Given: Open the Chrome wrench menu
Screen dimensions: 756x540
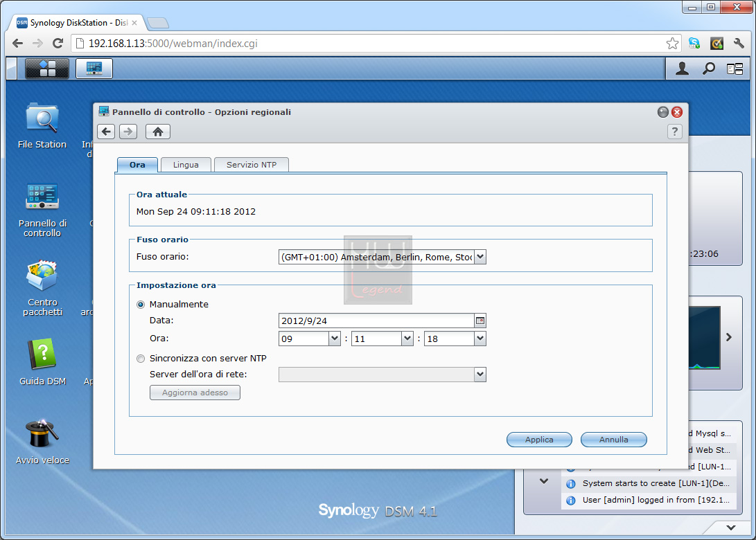Looking at the screenshot, I should [739, 44].
